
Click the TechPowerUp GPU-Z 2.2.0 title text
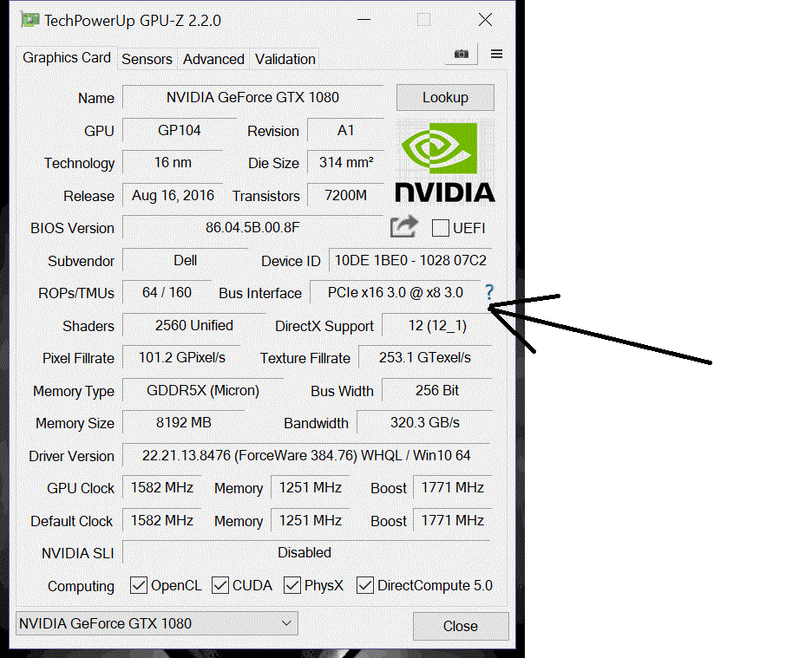[x=133, y=21]
